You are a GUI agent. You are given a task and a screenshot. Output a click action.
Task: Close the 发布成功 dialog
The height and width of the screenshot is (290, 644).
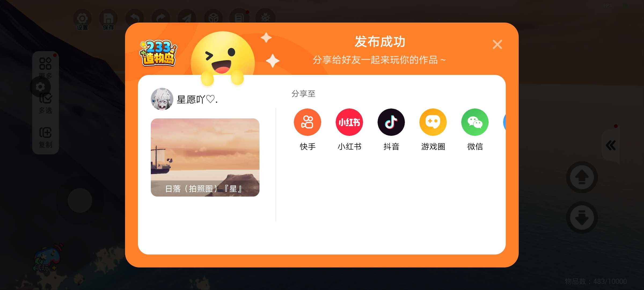pos(497,44)
